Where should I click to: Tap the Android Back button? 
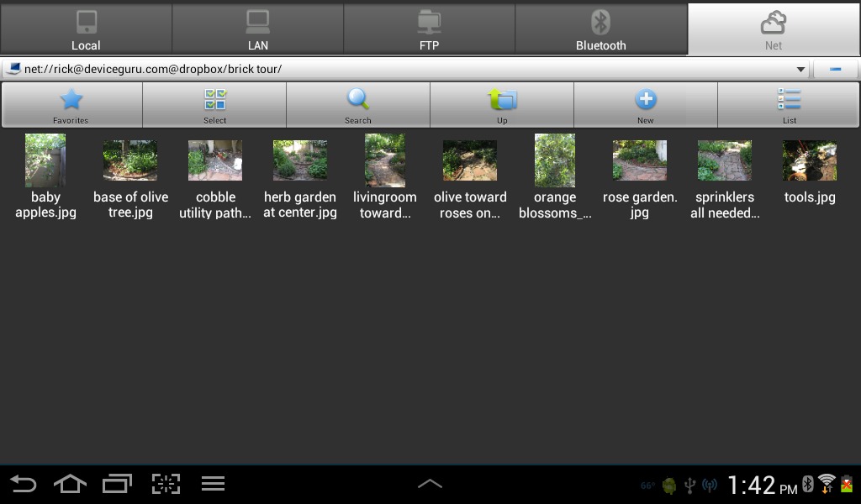click(x=24, y=484)
